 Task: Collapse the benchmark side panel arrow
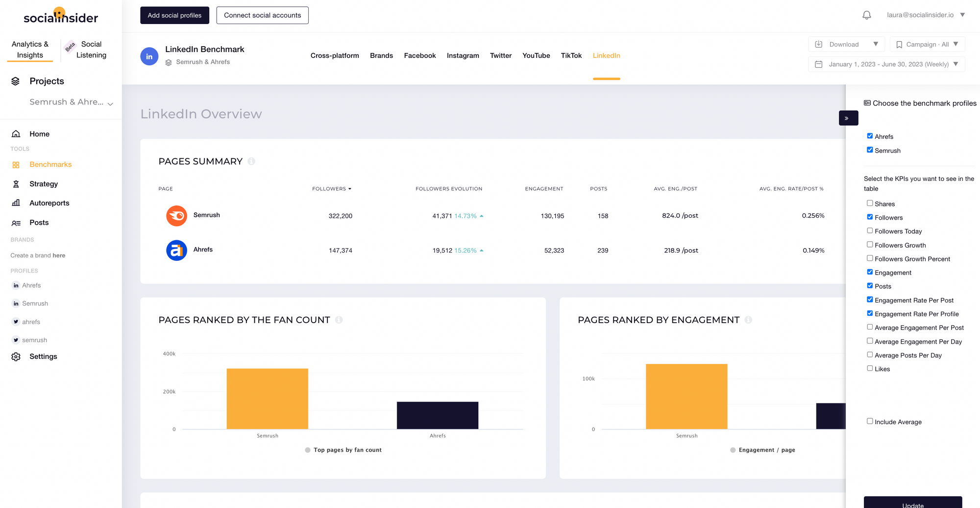pyautogui.click(x=848, y=118)
